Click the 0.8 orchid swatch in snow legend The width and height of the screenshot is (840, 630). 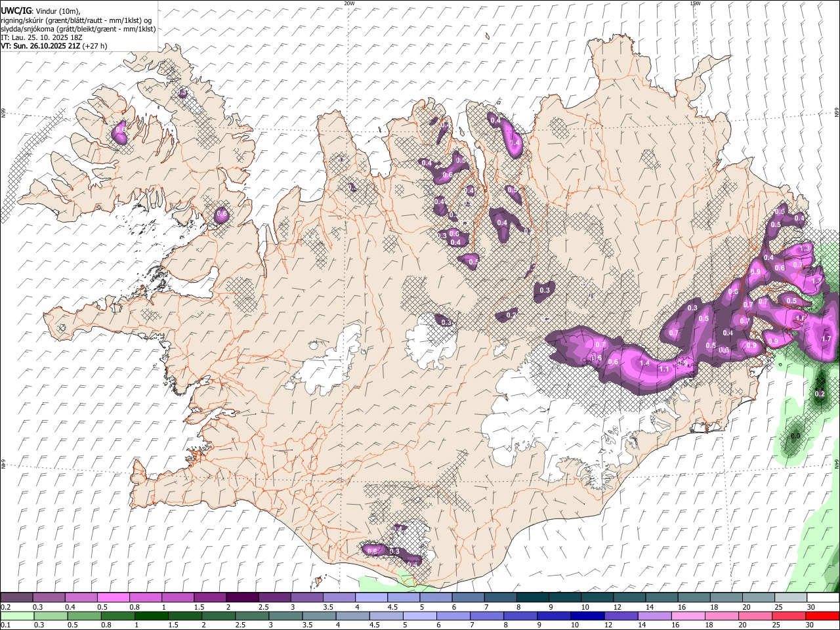coord(146,597)
